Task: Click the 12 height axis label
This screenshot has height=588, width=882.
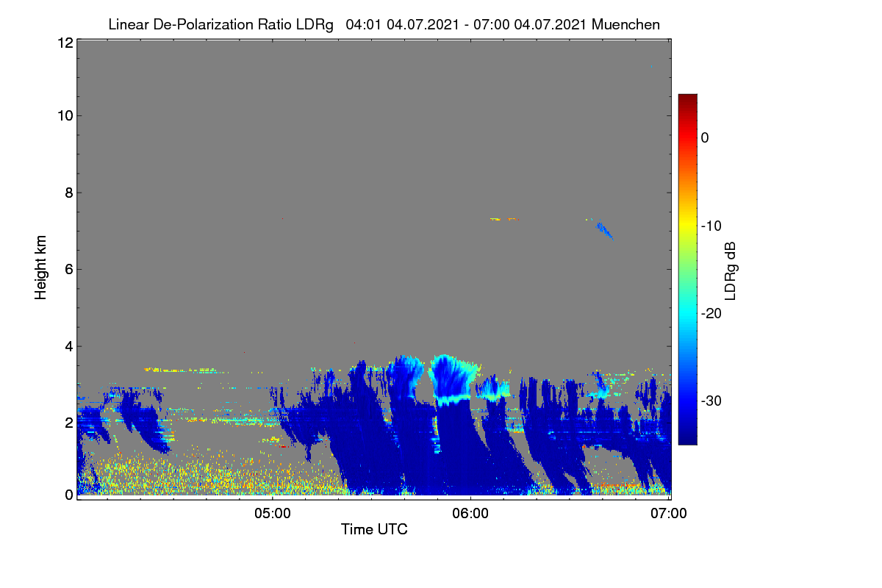Action: click(65, 43)
